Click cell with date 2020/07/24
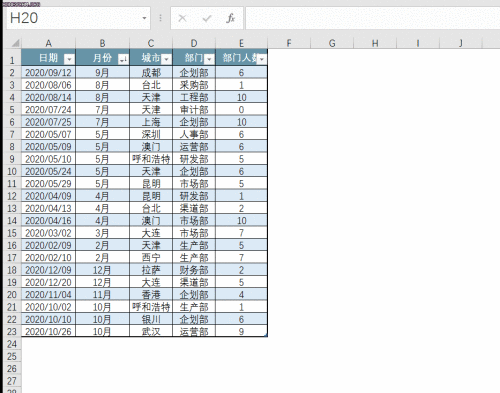Image resolution: width=500 pixels, height=393 pixels. coord(49,110)
